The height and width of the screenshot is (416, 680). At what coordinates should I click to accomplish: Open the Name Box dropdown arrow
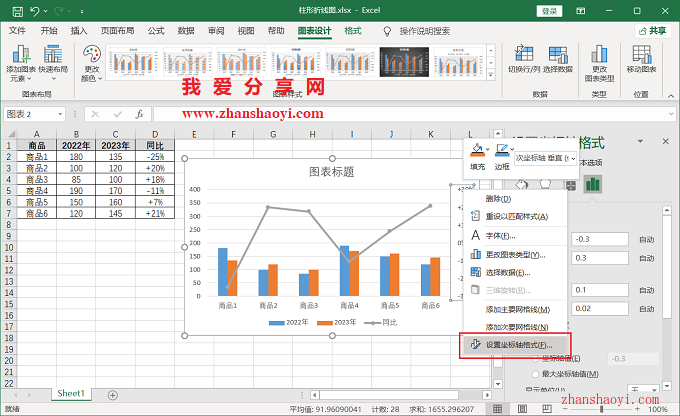[x=60, y=114]
